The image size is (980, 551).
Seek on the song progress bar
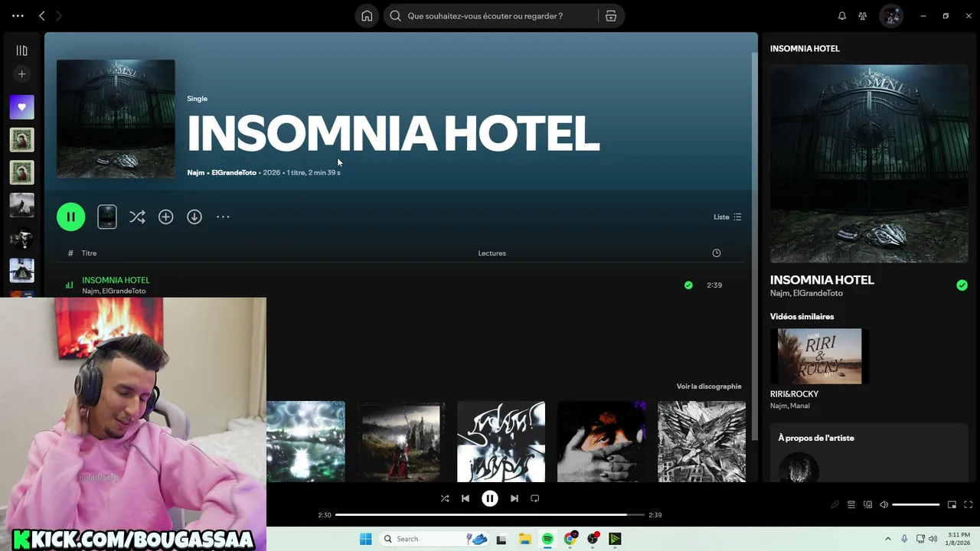[x=490, y=515]
